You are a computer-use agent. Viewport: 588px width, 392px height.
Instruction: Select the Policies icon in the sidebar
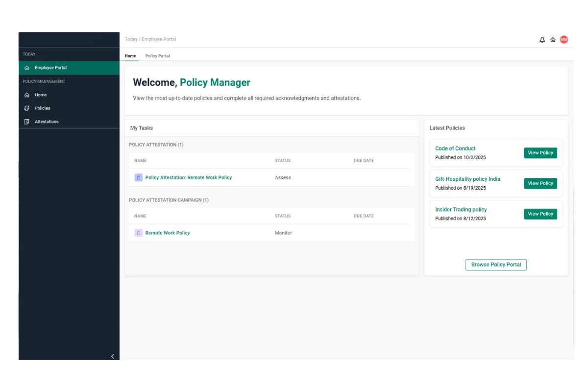(27, 108)
